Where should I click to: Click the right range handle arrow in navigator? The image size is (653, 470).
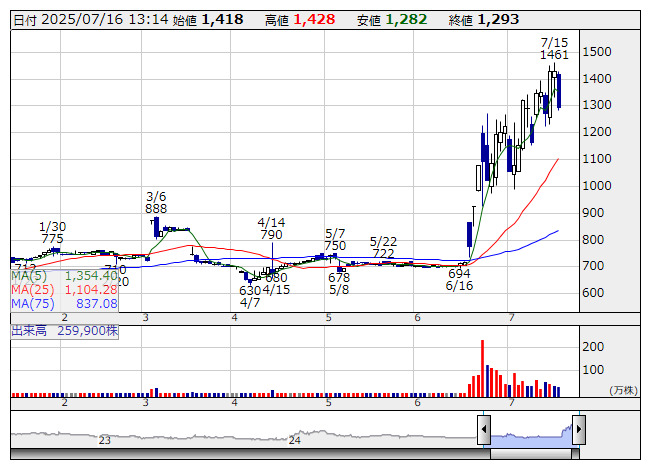(x=578, y=431)
